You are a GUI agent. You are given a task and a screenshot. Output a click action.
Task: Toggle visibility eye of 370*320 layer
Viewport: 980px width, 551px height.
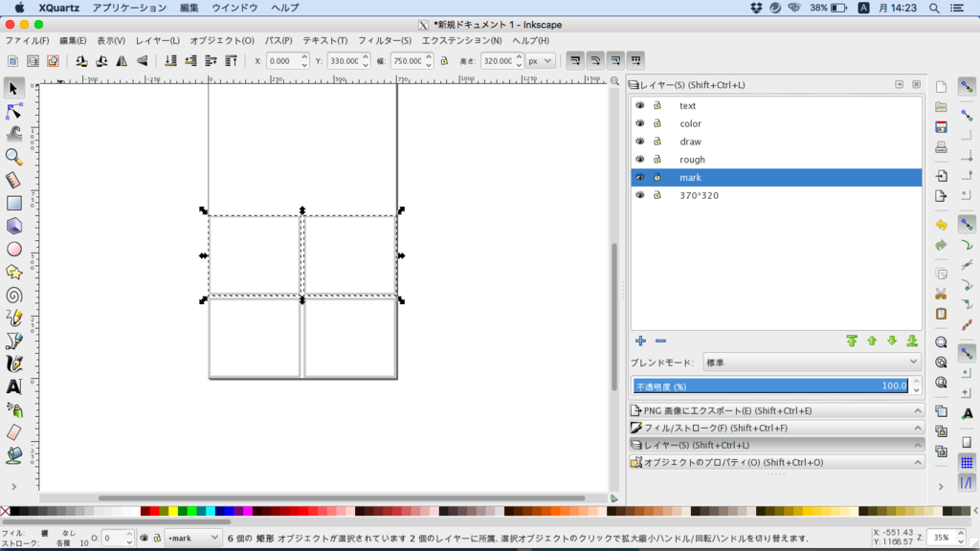tap(640, 195)
